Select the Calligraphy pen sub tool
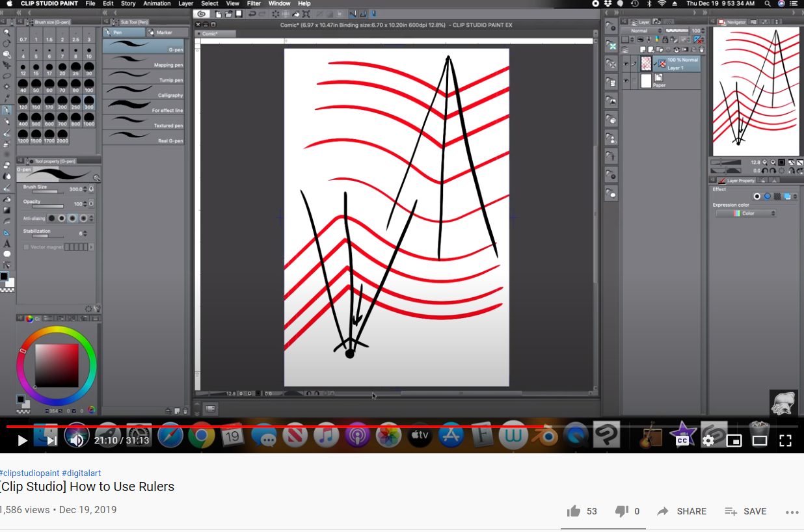Viewport: 804px width, 532px height. pos(143,91)
